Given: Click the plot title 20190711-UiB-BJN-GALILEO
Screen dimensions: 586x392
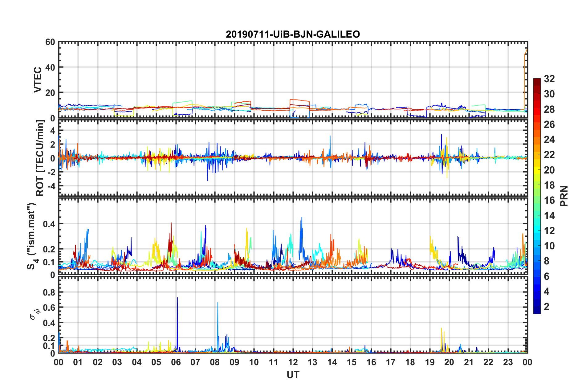Looking at the screenshot, I should [x=293, y=34].
